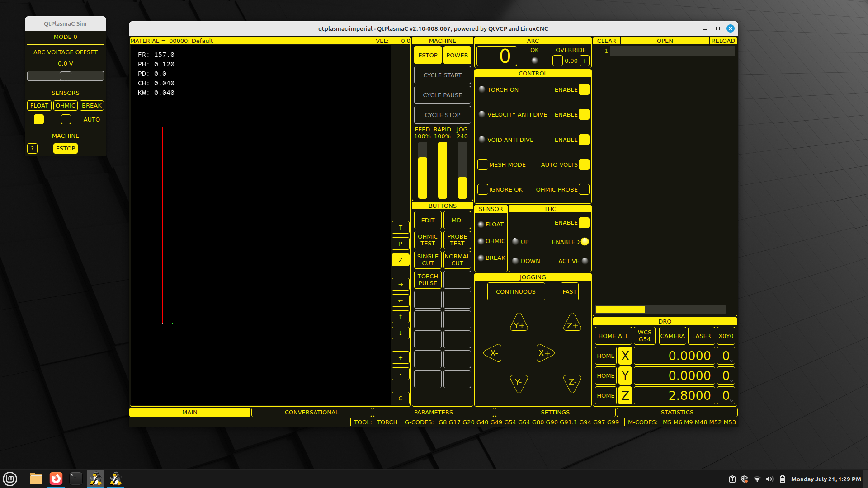Open Files manager from taskbar
This screenshot has height=488, width=868.
tap(36, 479)
